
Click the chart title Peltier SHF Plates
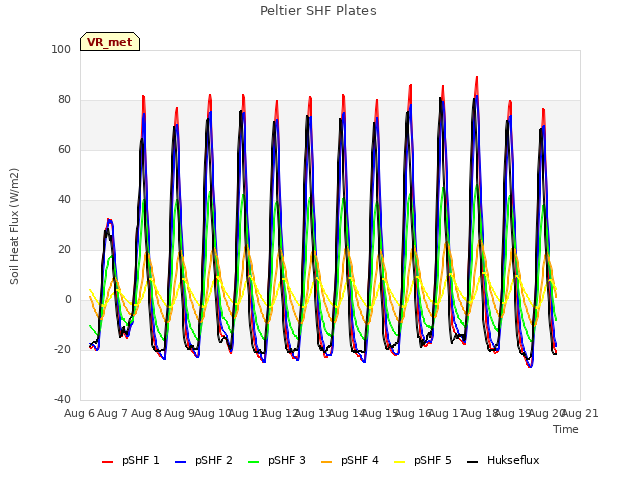coord(318,11)
